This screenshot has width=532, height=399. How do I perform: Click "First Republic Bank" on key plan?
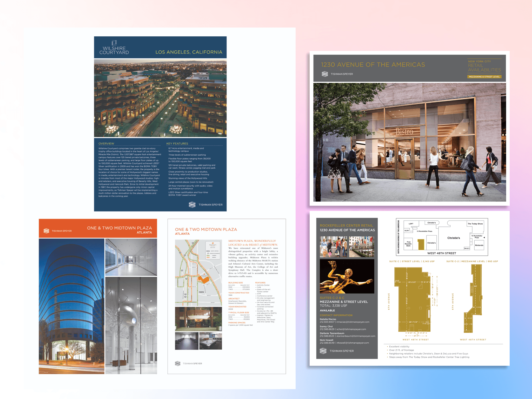(x=408, y=244)
